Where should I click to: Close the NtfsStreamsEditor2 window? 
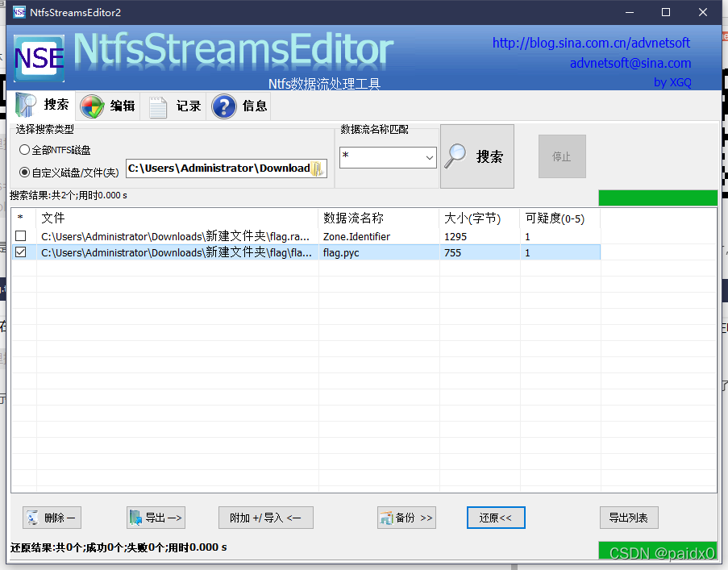pyautogui.click(x=703, y=13)
